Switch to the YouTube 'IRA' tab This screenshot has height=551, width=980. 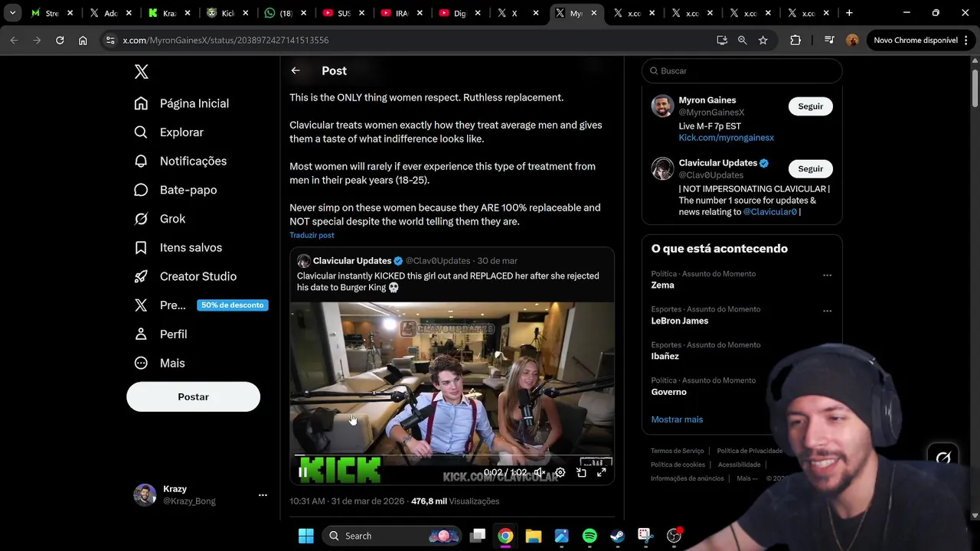point(401,13)
